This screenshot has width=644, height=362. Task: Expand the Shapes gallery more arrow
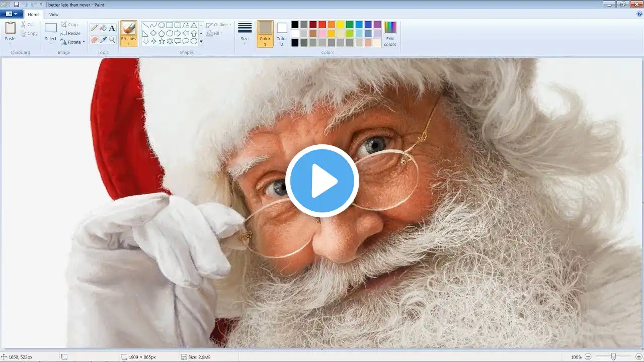[201, 42]
